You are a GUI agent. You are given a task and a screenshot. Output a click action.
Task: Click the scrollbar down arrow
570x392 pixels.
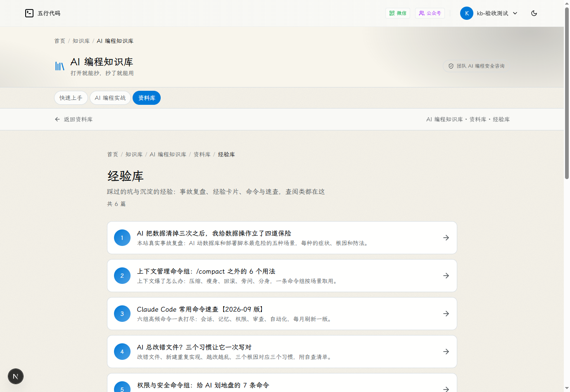567,389
